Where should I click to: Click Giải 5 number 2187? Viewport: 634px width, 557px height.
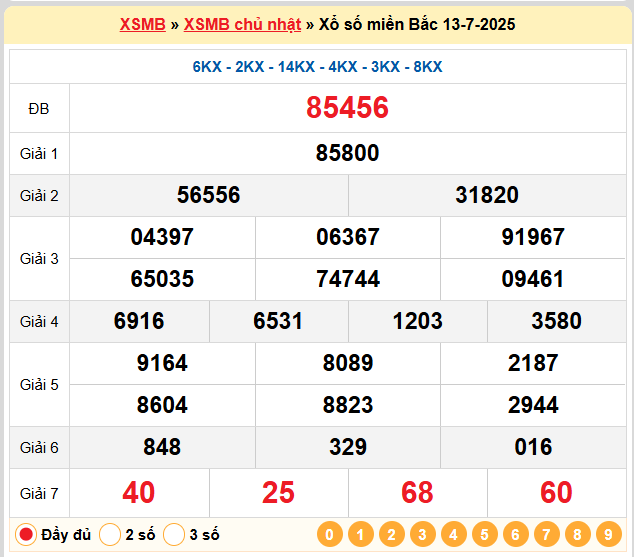[533, 363]
